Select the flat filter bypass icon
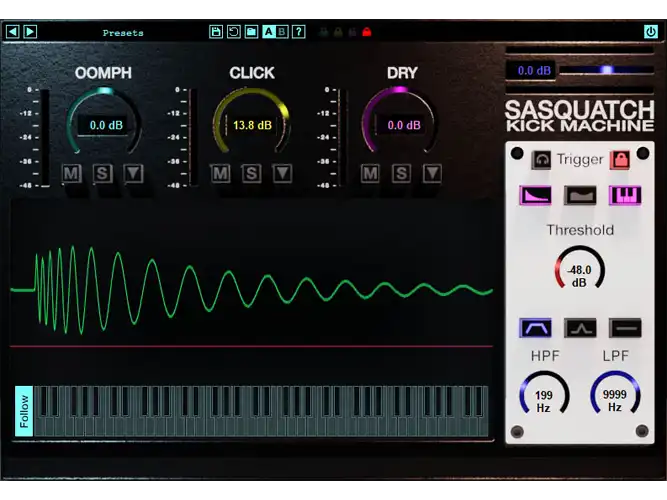This screenshot has width=667, height=500. pyautogui.click(x=625, y=328)
